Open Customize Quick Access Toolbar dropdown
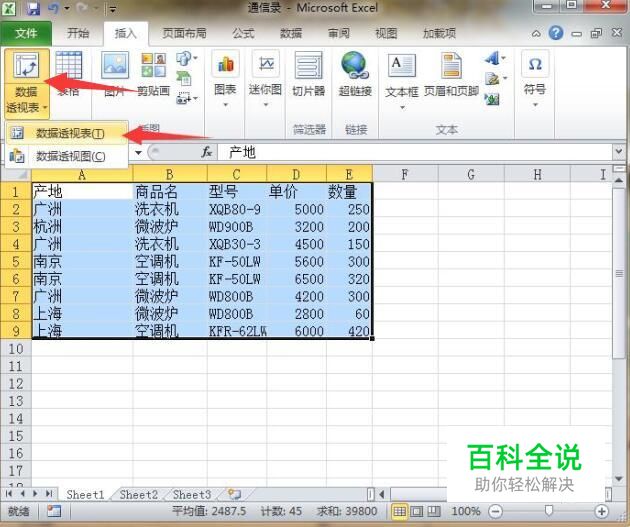 [x=113, y=9]
